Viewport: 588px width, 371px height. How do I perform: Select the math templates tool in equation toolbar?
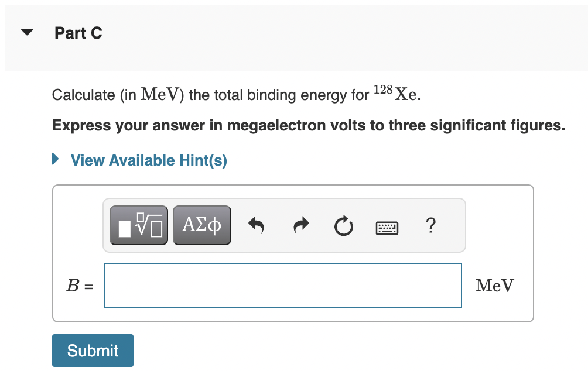[x=138, y=225]
